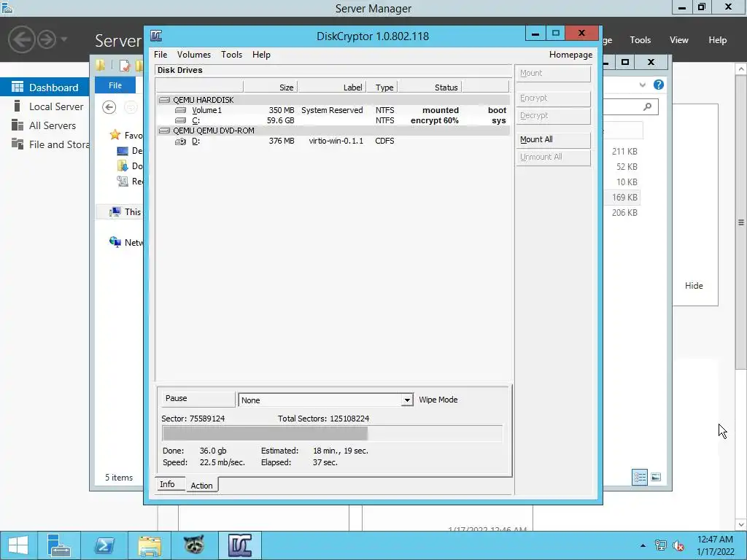Select the D: virtio-win volume row
Image resolution: width=747 pixels, height=560 pixels.
point(333,141)
